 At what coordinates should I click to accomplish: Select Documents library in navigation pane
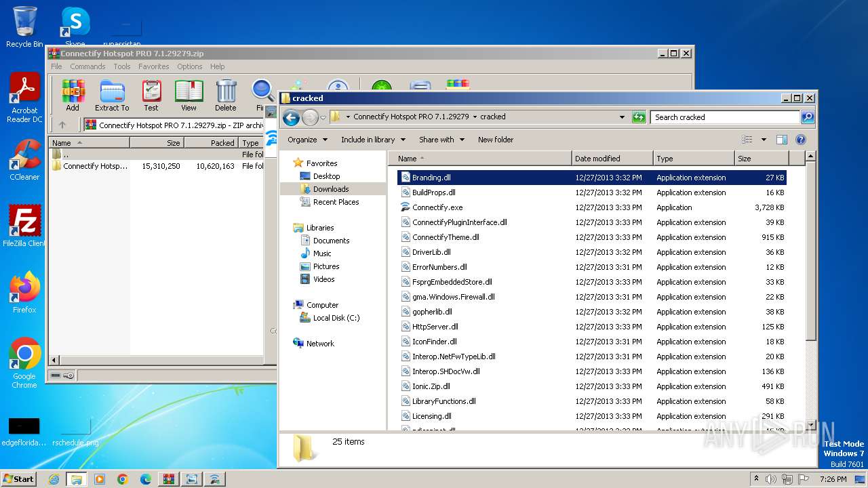click(331, 241)
